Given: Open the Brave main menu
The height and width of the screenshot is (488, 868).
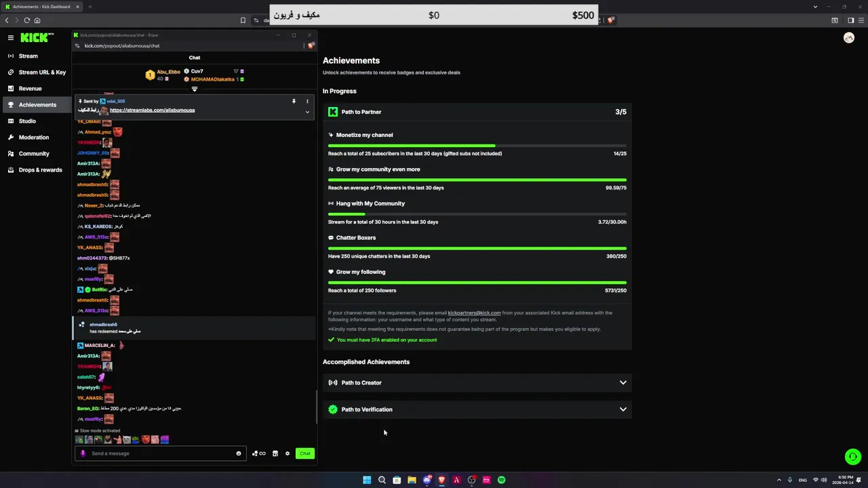Looking at the screenshot, I should (861, 20).
